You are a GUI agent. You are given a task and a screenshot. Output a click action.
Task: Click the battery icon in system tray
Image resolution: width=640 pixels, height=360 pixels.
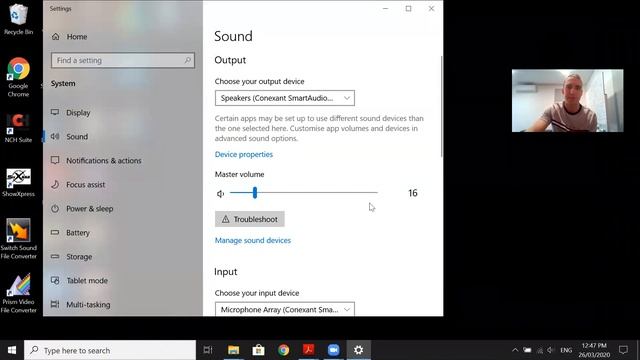(x=527, y=350)
